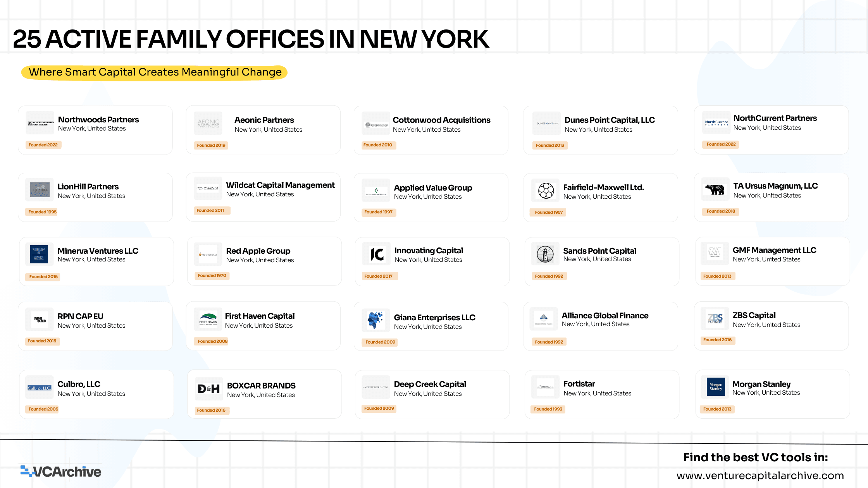Click the Giana Enterprises blue head logo
This screenshot has height=488, width=868.
click(375, 320)
